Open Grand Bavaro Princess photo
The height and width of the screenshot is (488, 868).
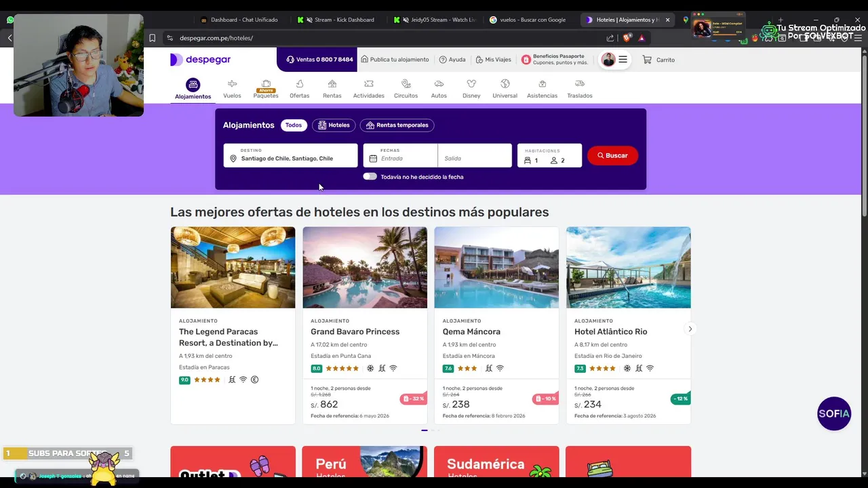[365, 267]
